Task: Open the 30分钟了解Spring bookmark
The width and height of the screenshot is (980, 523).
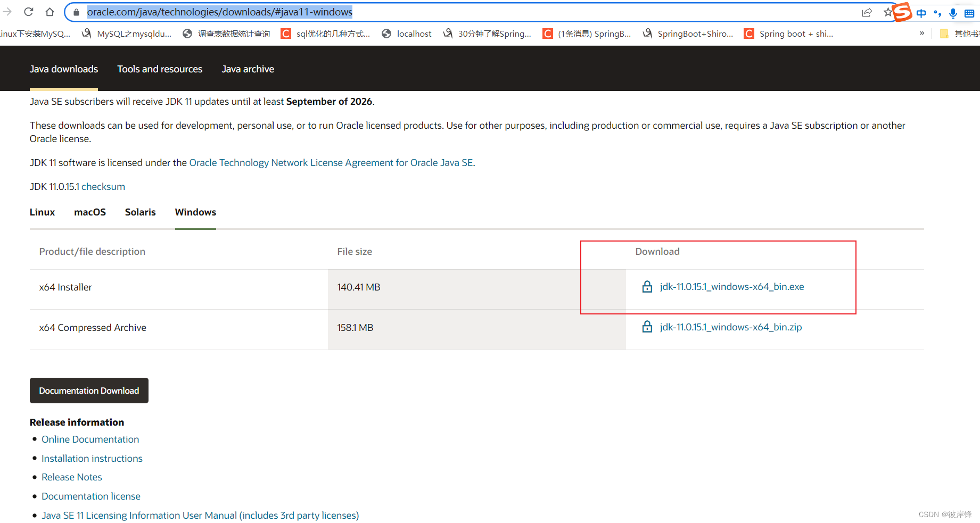Action: pos(487,34)
